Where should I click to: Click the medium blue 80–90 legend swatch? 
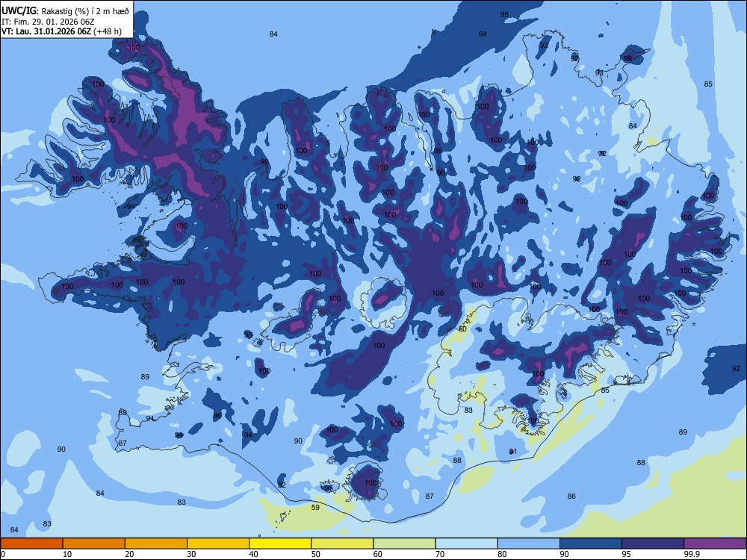(529, 544)
